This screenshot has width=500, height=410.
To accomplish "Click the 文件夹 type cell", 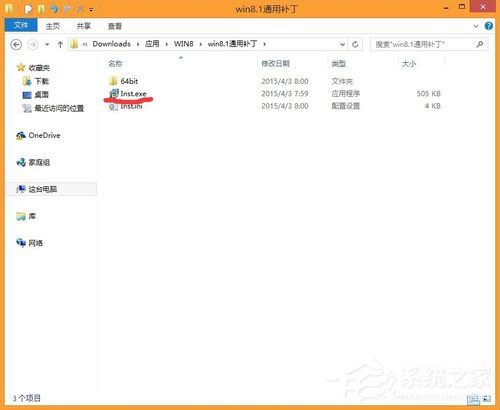I will tap(342, 81).
